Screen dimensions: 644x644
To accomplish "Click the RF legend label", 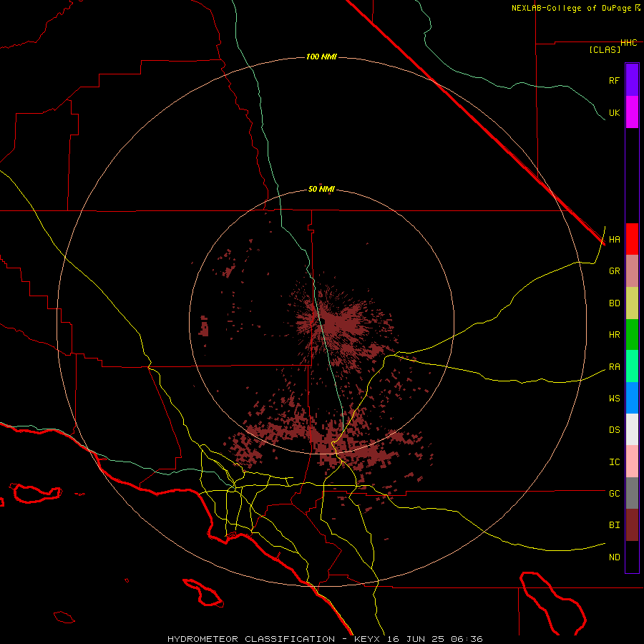I will tap(614, 80).
